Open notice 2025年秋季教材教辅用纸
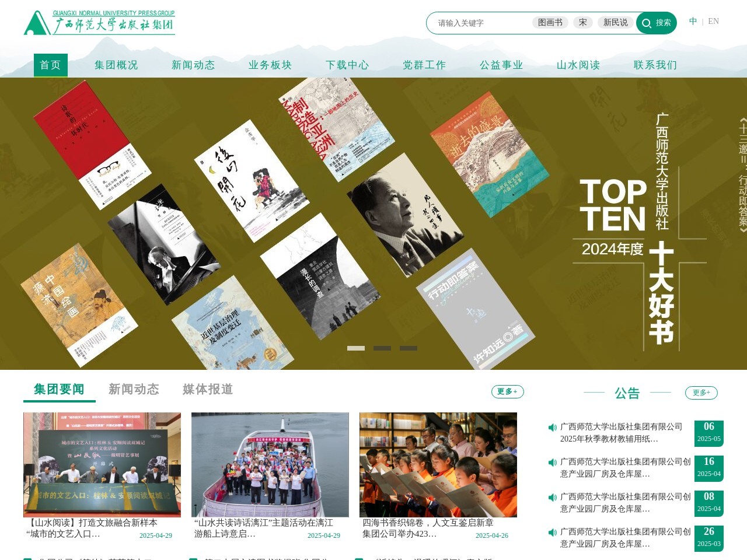This screenshot has height=560, width=747. 621,433
